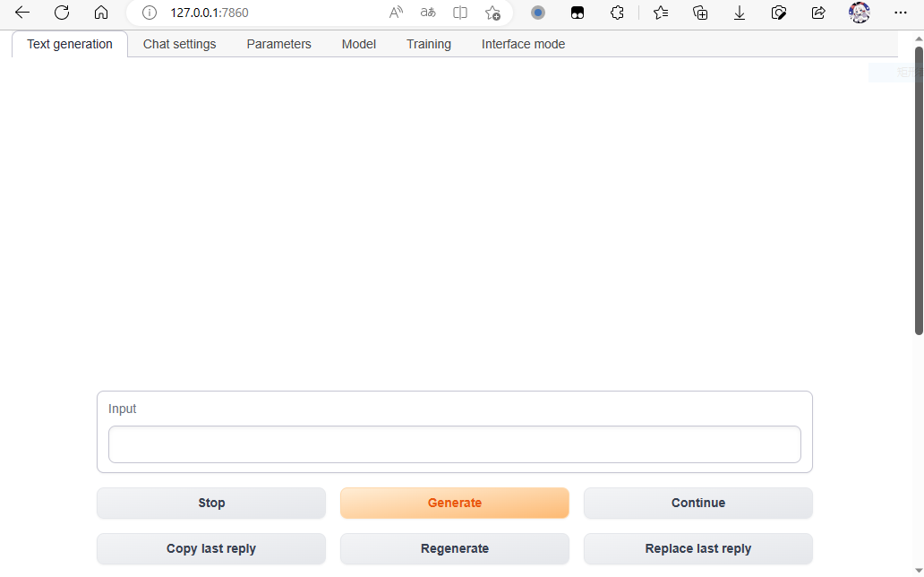Click the translate page icon
Screen dimensions: 924x577
tap(428, 13)
